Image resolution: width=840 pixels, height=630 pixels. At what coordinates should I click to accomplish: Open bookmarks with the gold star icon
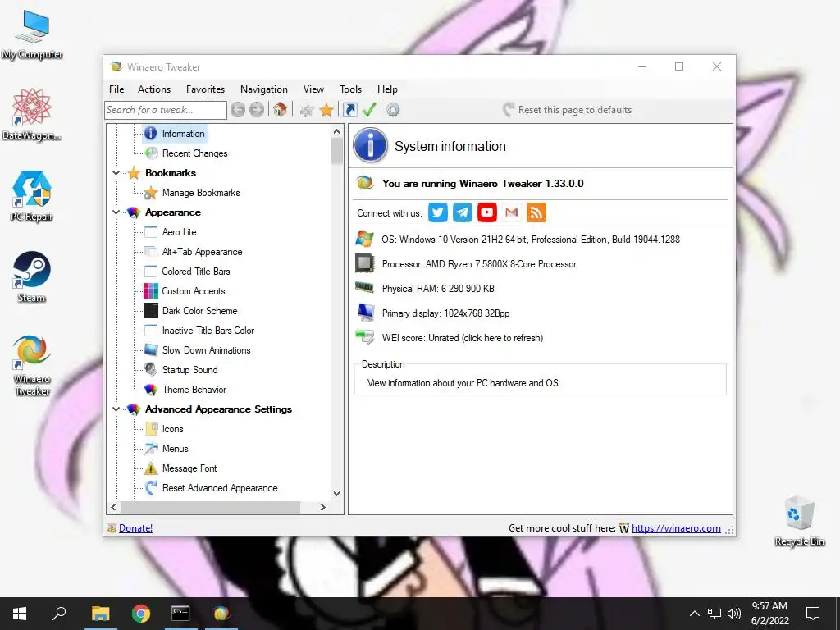click(326, 110)
